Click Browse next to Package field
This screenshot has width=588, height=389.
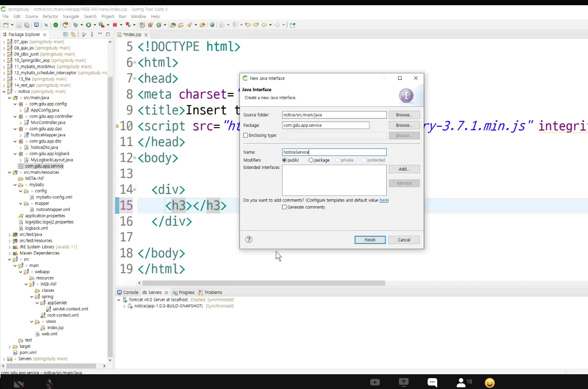click(x=404, y=125)
